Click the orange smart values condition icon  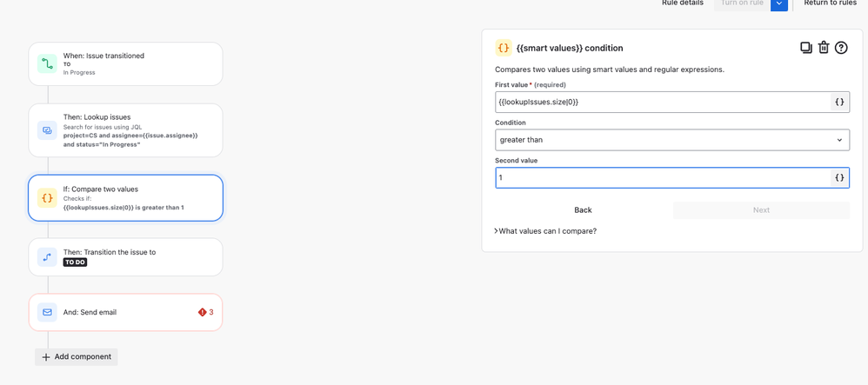point(504,48)
